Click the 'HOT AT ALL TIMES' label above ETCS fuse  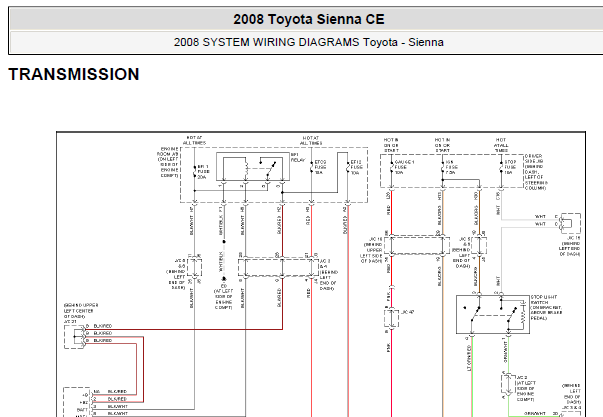tap(311, 140)
